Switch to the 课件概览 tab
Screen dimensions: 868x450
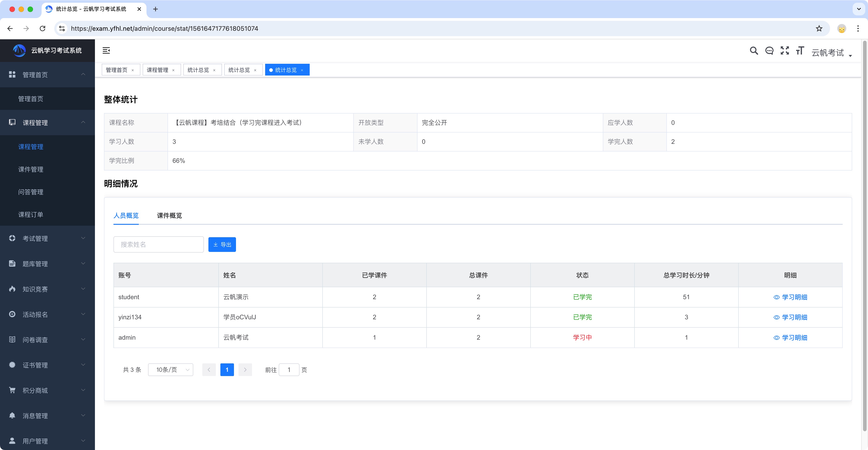click(170, 216)
